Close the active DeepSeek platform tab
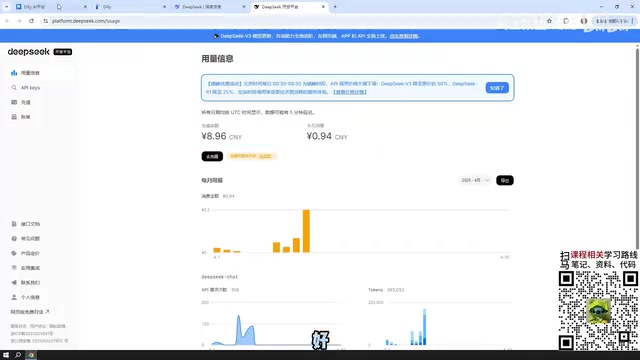 (x=323, y=7)
